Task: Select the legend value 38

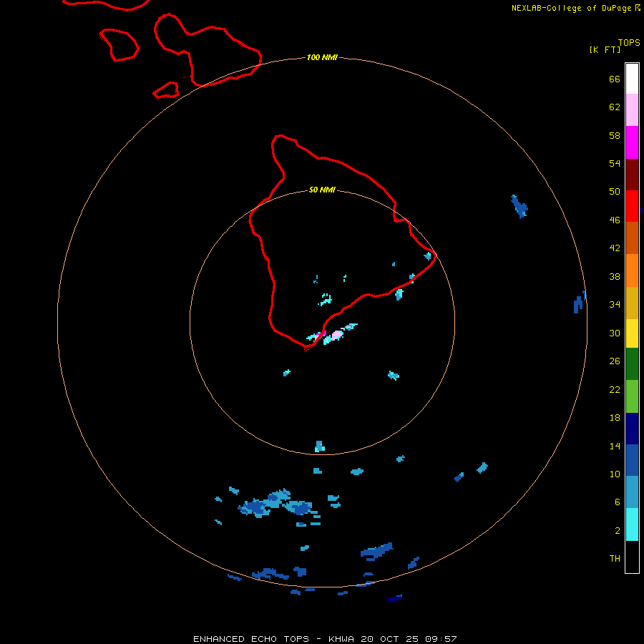Action: (x=615, y=276)
